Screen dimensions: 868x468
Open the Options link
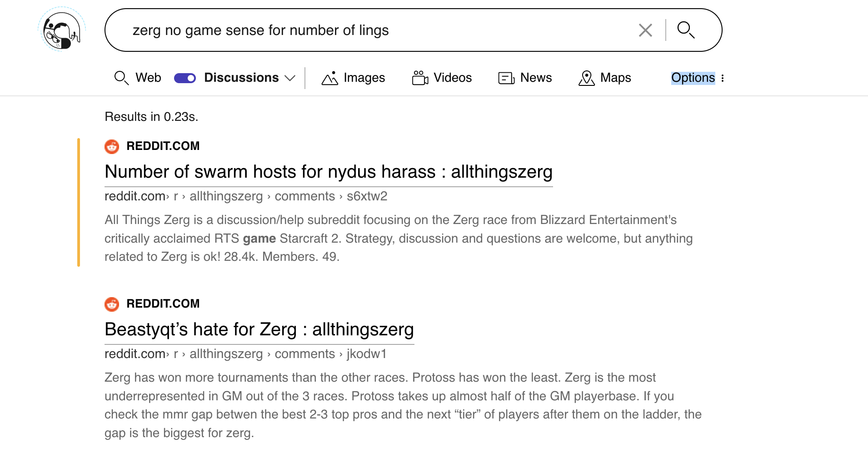(693, 78)
